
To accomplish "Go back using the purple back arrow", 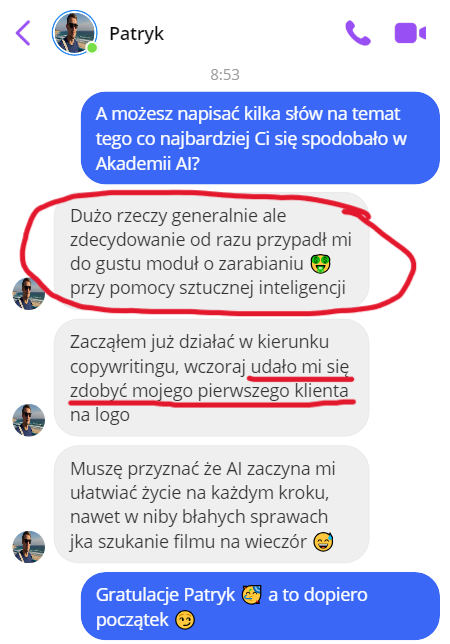I will (x=23, y=33).
